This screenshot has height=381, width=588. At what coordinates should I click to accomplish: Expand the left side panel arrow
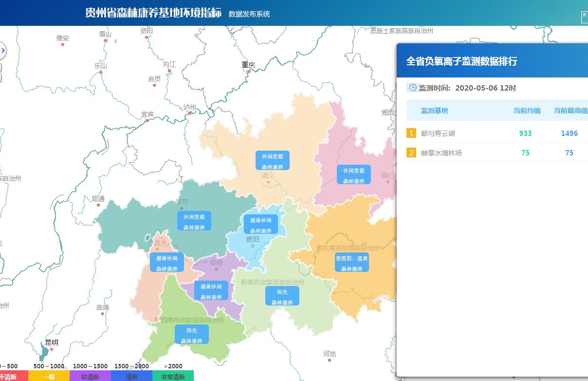[x=2, y=51]
